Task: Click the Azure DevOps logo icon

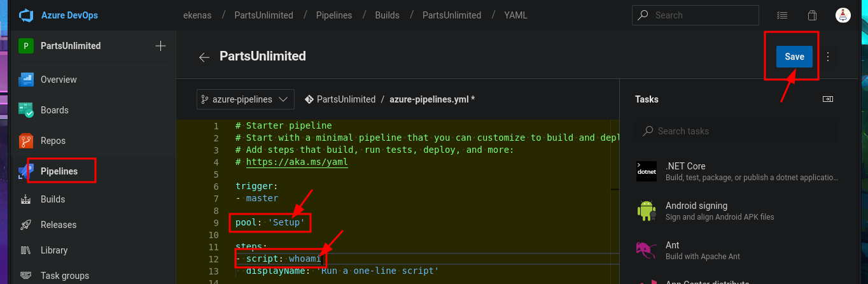Action: [x=26, y=15]
